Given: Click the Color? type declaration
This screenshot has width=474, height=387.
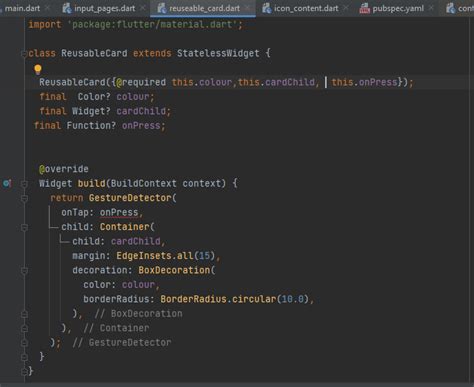Looking at the screenshot, I should (x=94, y=97).
